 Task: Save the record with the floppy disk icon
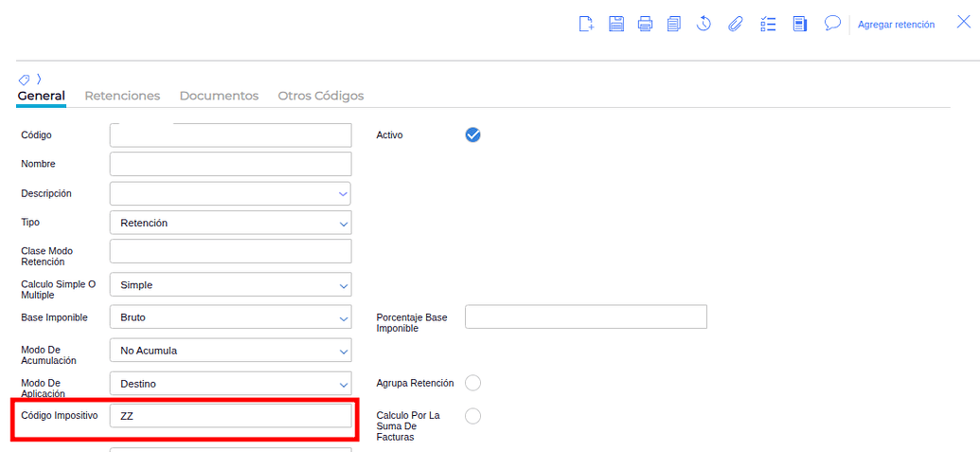tap(616, 24)
